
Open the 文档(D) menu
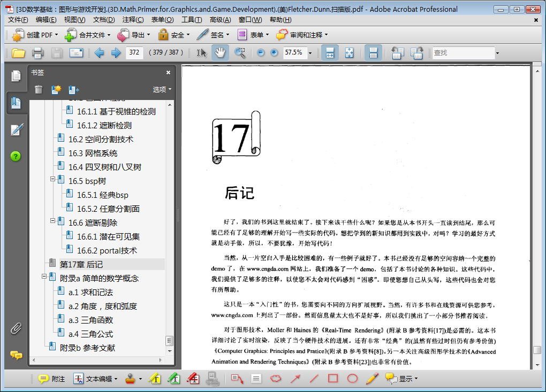click(104, 20)
